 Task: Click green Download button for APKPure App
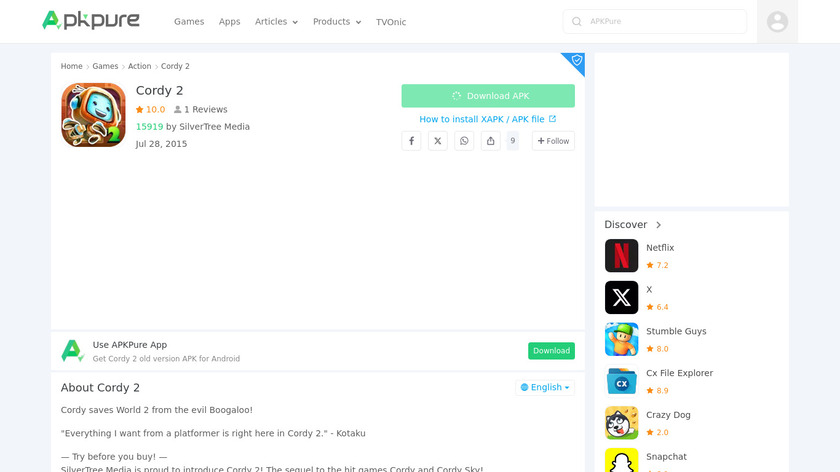tap(551, 351)
